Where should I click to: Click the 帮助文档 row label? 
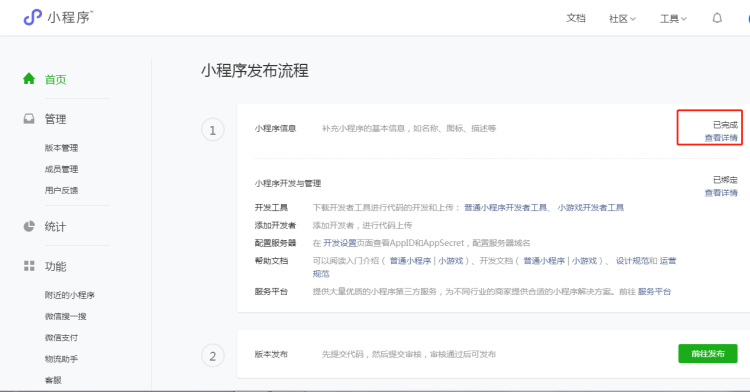click(x=271, y=261)
